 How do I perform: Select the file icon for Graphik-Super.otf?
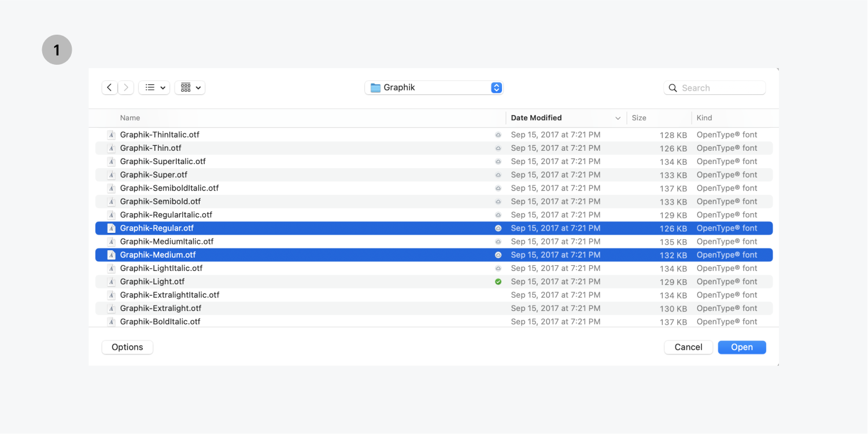pyautogui.click(x=112, y=175)
